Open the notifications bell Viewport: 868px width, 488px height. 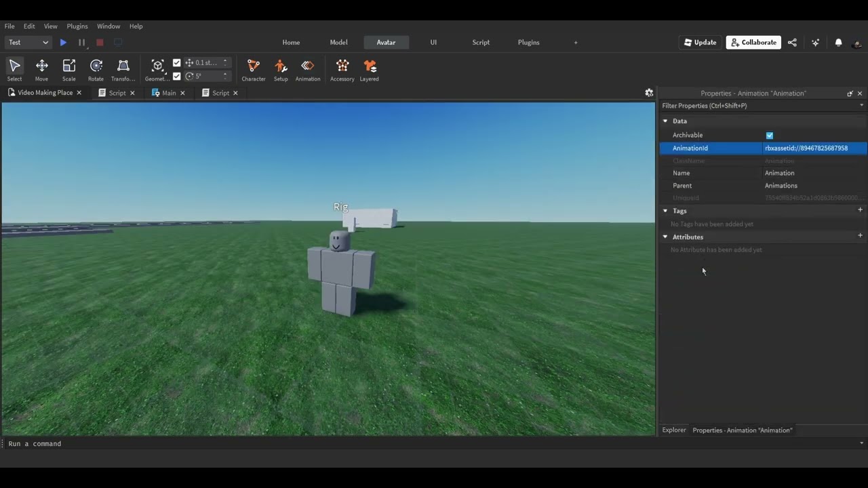pos(838,42)
